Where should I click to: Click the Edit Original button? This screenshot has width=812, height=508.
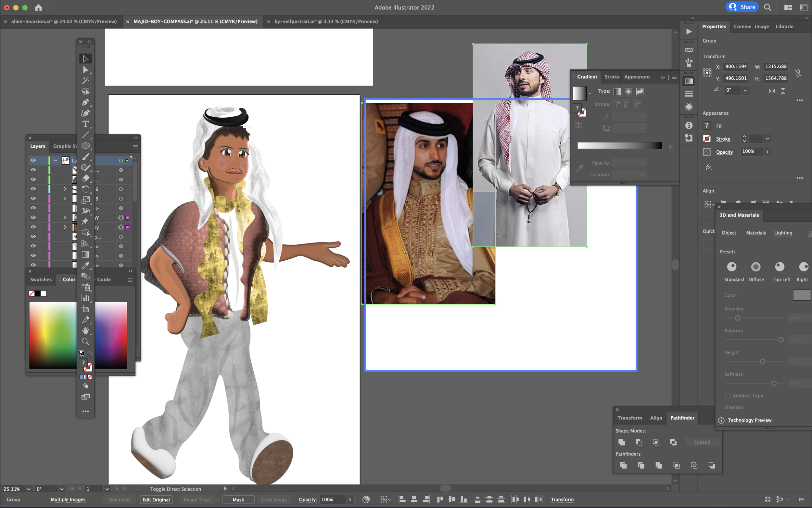point(156,500)
